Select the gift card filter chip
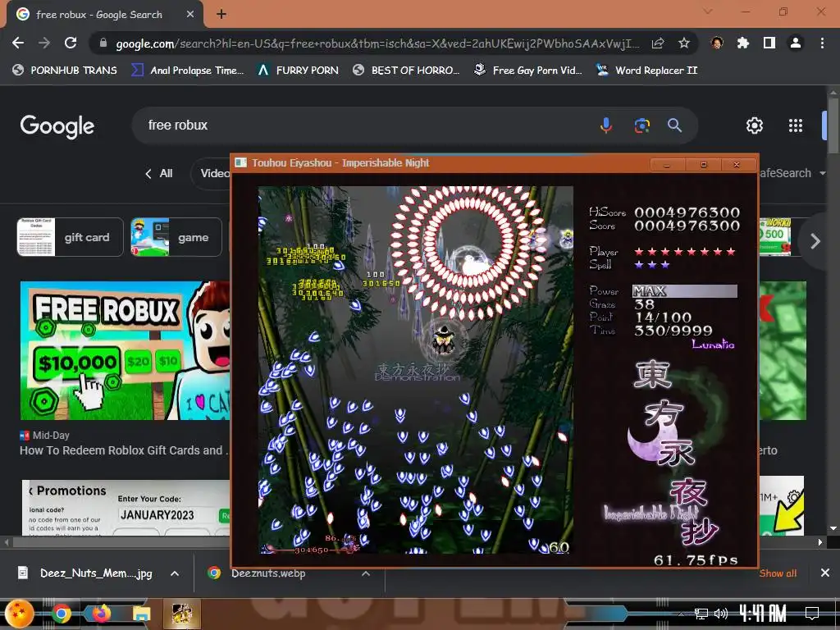The width and height of the screenshot is (840, 630). tap(71, 237)
